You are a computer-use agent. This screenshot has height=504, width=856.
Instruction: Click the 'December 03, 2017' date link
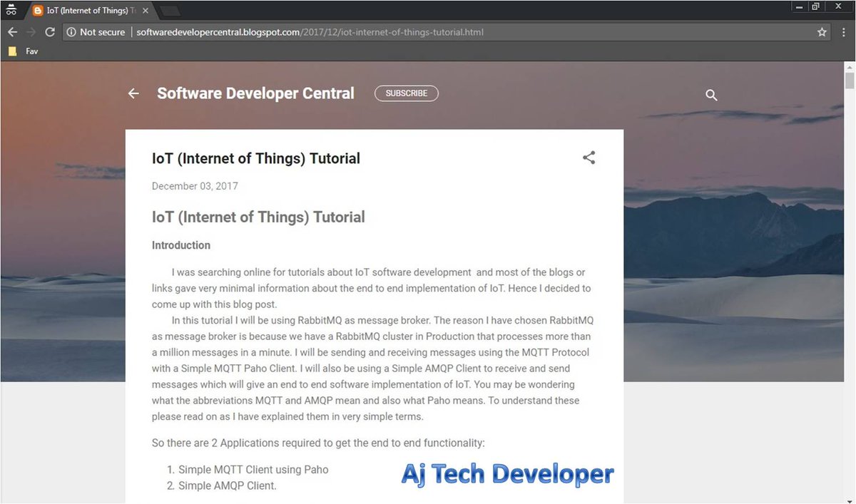coord(195,185)
